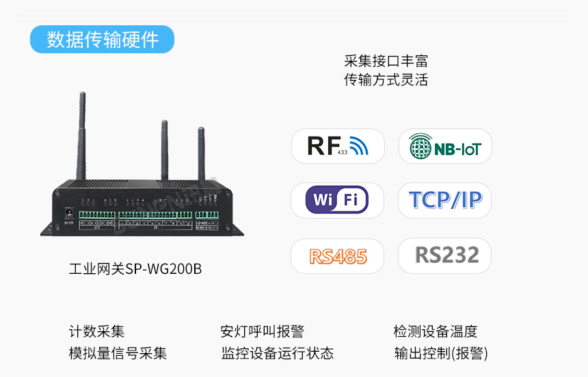The height and width of the screenshot is (377, 588).
Task: Click the 计数采集 feature text
Action: tap(97, 332)
